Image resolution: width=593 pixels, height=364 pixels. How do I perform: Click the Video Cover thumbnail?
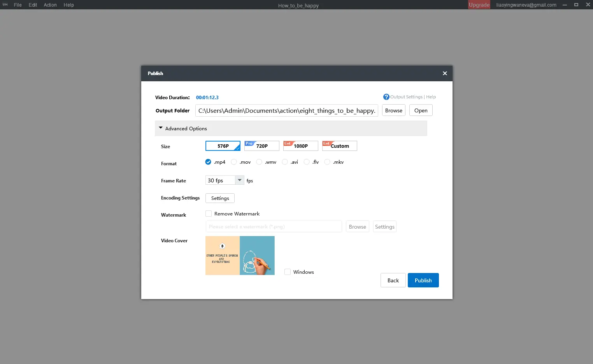click(x=240, y=255)
